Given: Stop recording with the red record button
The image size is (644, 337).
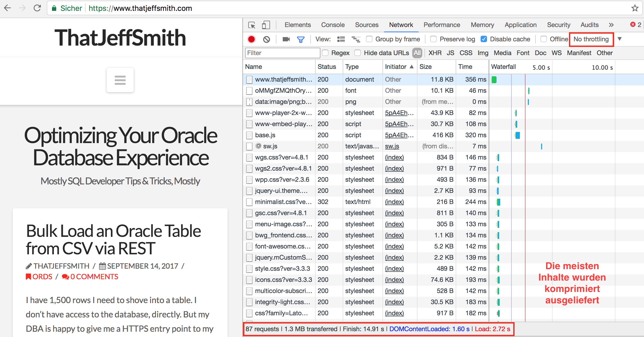Looking at the screenshot, I should point(251,39).
